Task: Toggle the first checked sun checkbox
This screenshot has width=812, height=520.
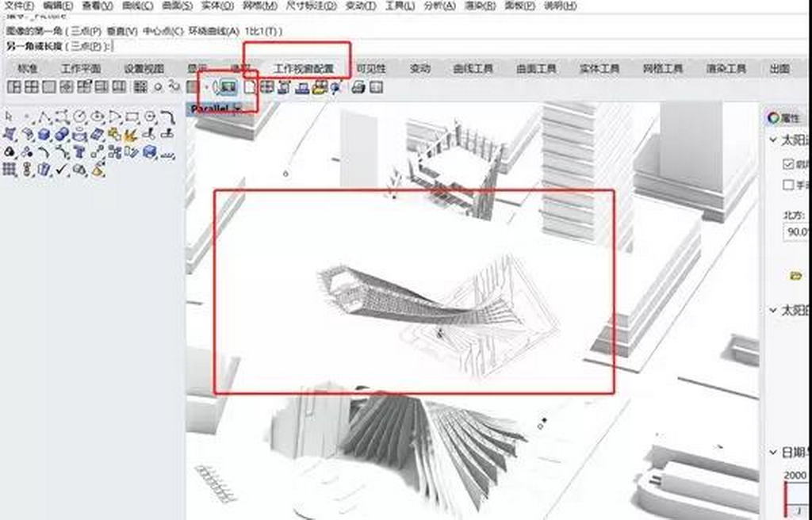Action: tap(787, 164)
